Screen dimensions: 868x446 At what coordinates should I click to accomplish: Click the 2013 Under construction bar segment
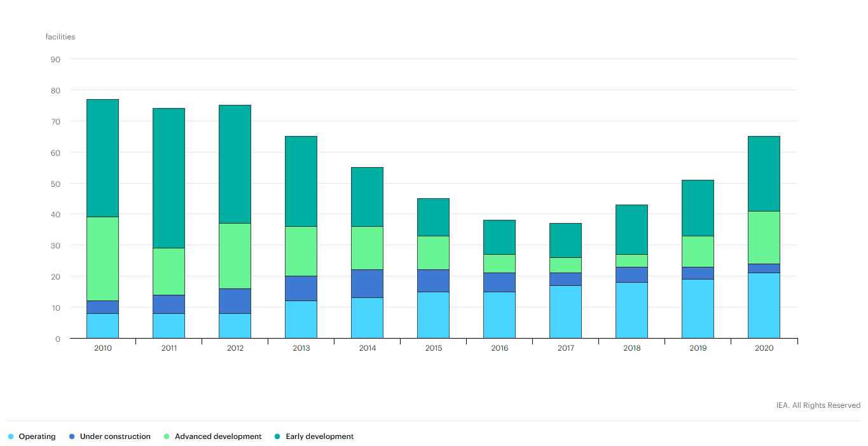(301, 288)
